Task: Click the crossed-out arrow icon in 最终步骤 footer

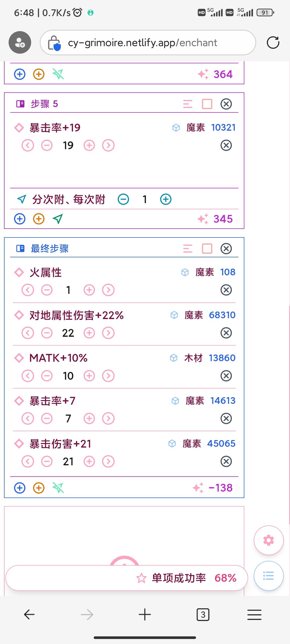Action: tap(58, 488)
